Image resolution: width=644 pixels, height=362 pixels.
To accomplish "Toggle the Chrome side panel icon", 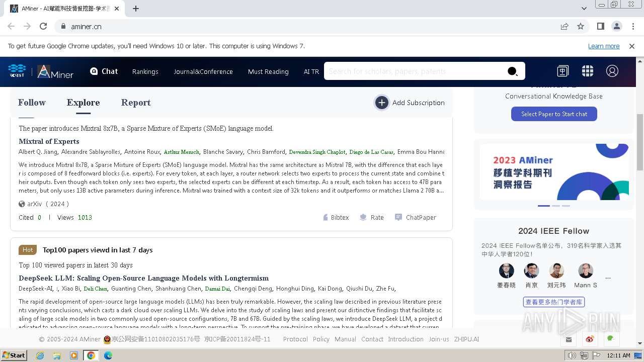I will click(600, 26).
